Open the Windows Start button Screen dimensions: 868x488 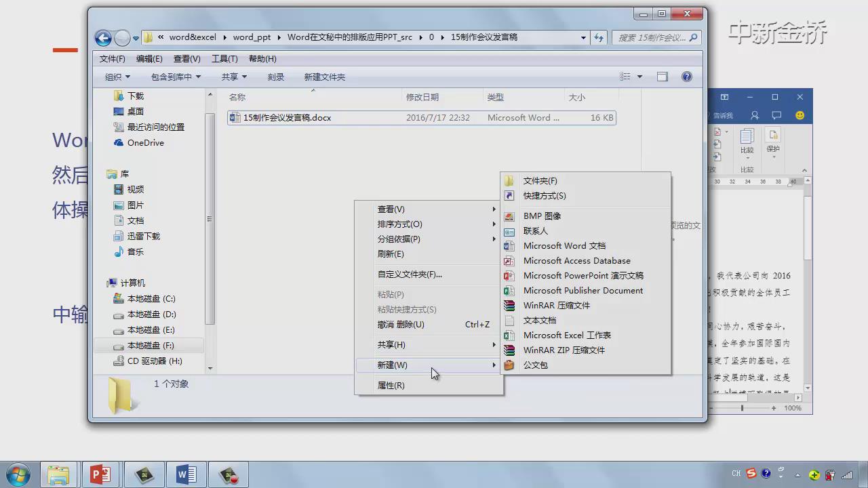18,474
